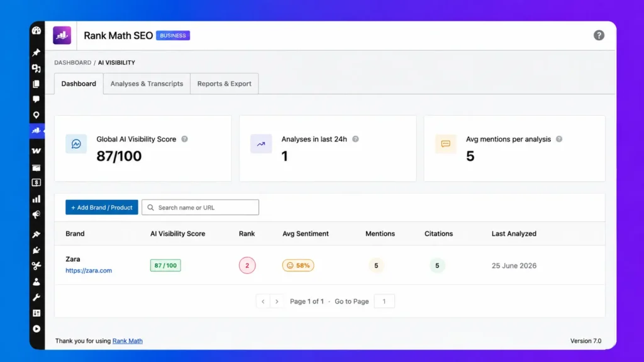Click the Avg Sentiment column header
This screenshot has width=644, height=362.
tap(306, 234)
